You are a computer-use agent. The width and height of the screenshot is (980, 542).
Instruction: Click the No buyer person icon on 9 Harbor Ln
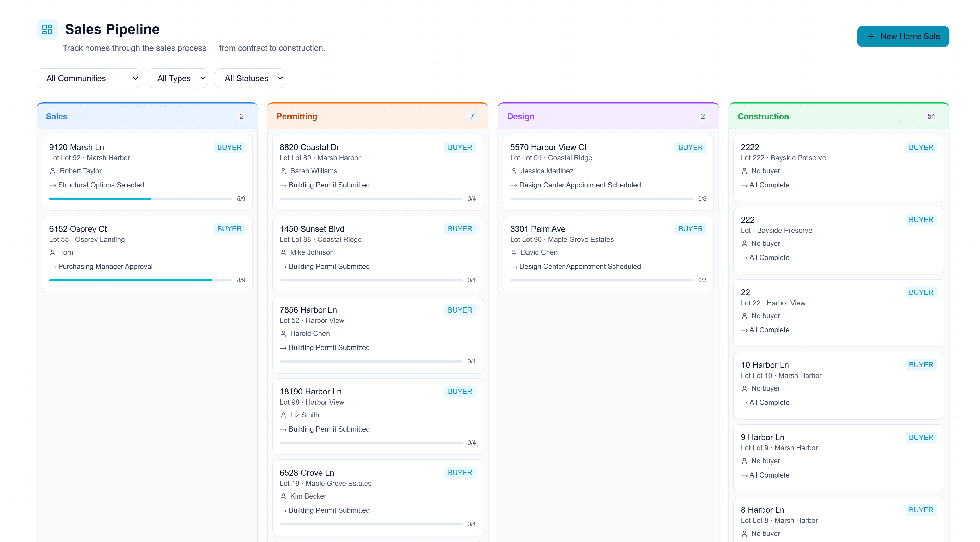pos(744,461)
